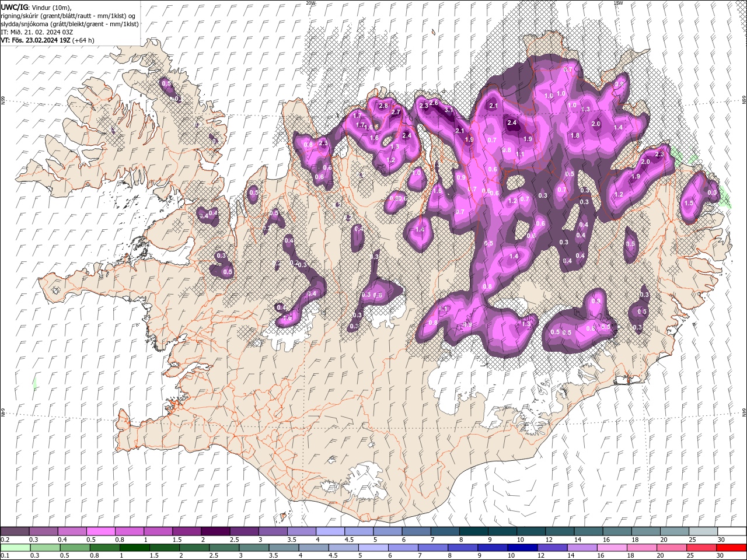The width and height of the screenshot is (747, 560).
Task: Click the 2.8 snowfall value on the map
Action: (383, 106)
